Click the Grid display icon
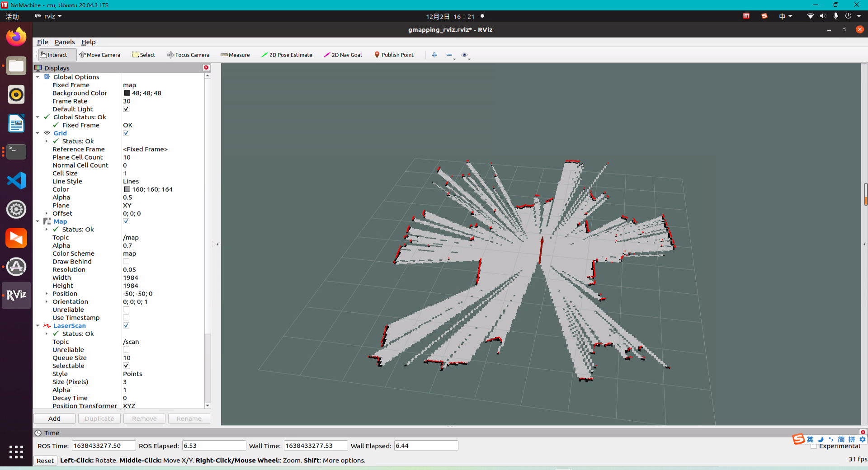Image resolution: width=868 pixels, height=470 pixels. [47, 133]
